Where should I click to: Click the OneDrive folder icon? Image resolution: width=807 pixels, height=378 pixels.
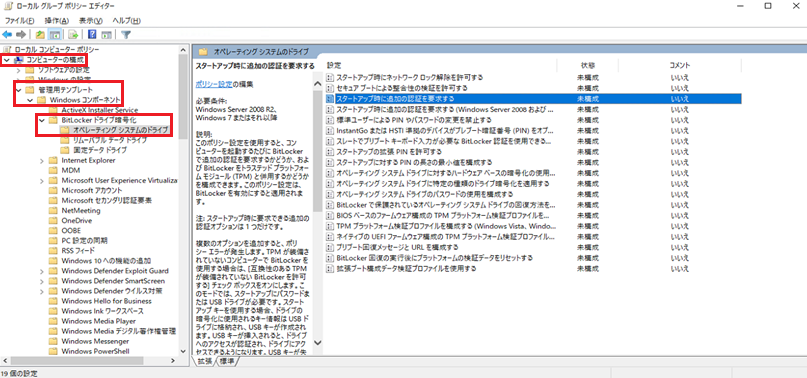52,220
